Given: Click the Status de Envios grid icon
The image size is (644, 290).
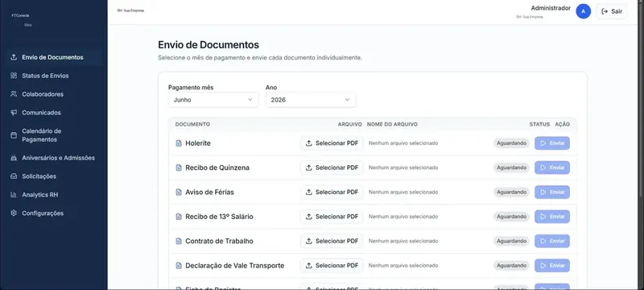Looking at the screenshot, I should [14, 76].
